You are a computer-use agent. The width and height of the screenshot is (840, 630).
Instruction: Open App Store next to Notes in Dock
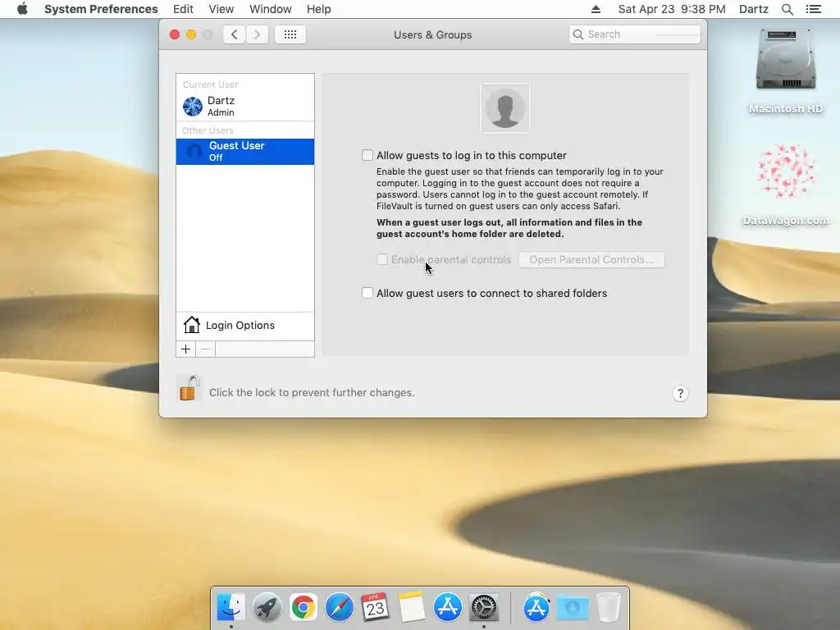point(447,608)
